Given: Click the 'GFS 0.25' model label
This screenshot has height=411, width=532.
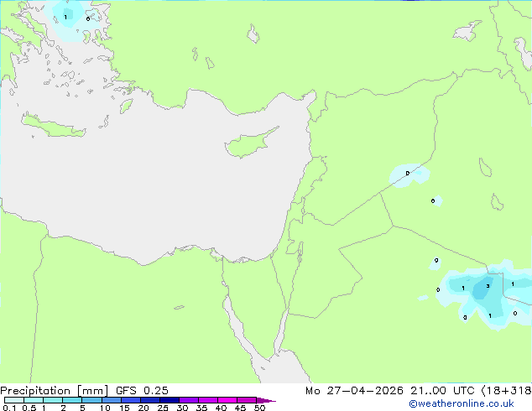Looking at the screenshot, I should [142, 391].
